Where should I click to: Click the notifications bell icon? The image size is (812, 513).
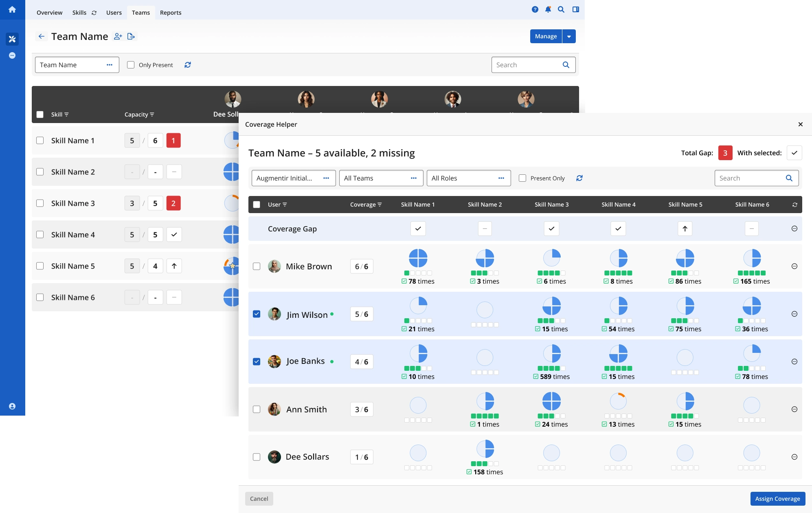[548, 9]
